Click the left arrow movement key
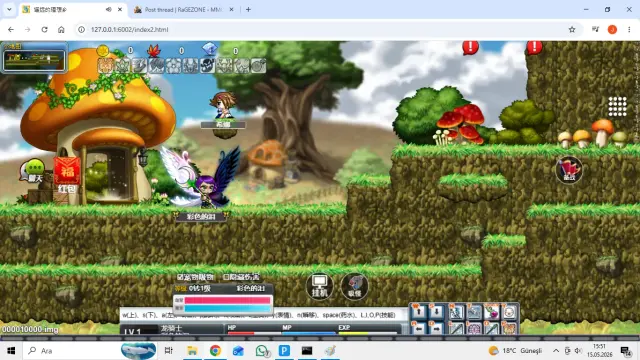This screenshot has height=360, width=640. click(418, 328)
